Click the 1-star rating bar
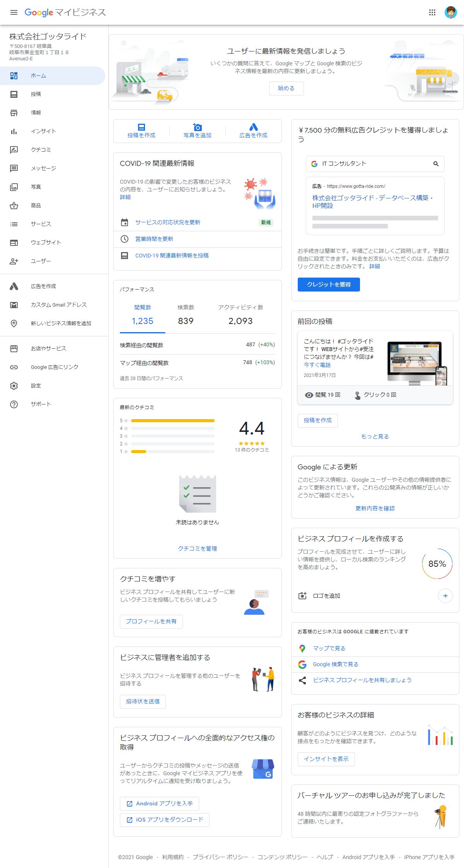Viewport: 464px width, 868px height. click(x=172, y=452)
